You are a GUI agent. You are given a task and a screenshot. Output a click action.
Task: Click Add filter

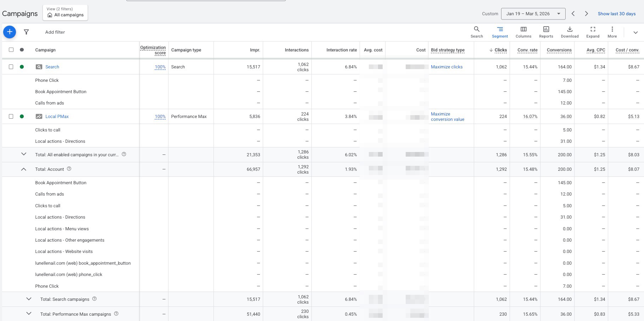pos(55,32)
